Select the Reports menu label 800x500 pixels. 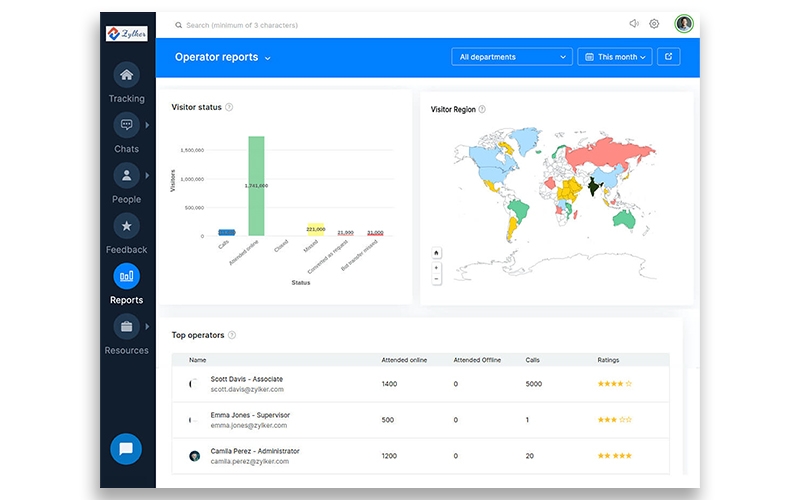(x=127, y=300)
